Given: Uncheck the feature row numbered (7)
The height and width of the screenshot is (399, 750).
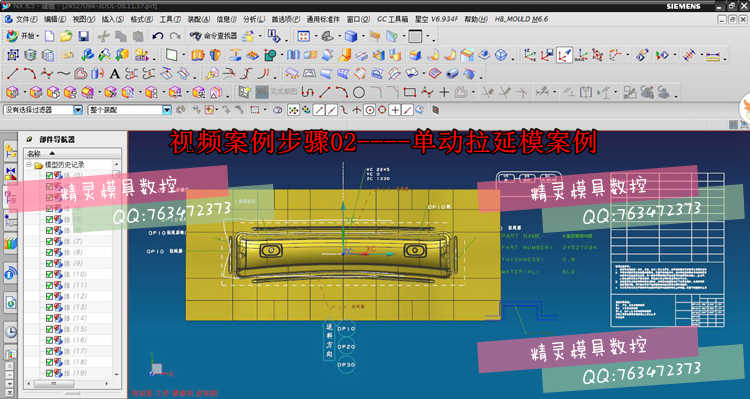Looking at the screenshot, I should tap(49, 241).
